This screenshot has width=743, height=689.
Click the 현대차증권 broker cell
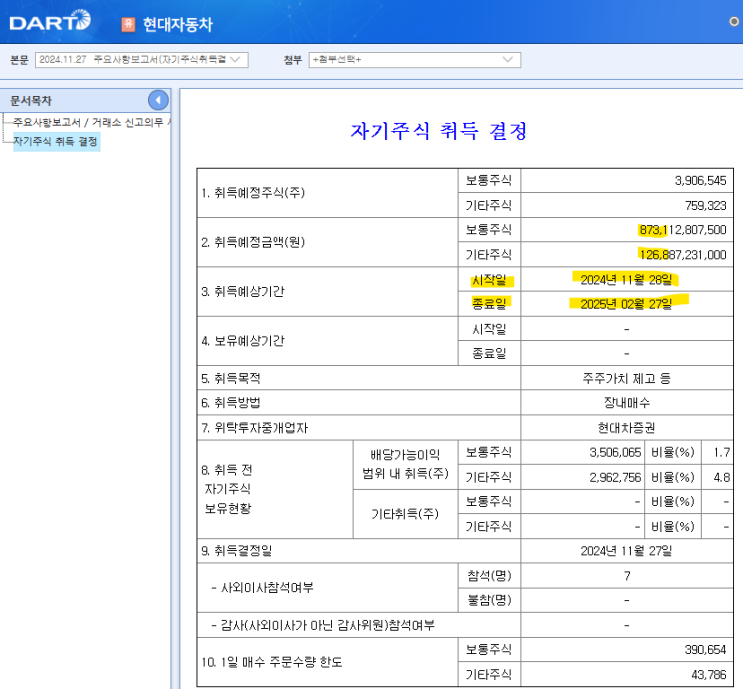[x=626, y=427]
